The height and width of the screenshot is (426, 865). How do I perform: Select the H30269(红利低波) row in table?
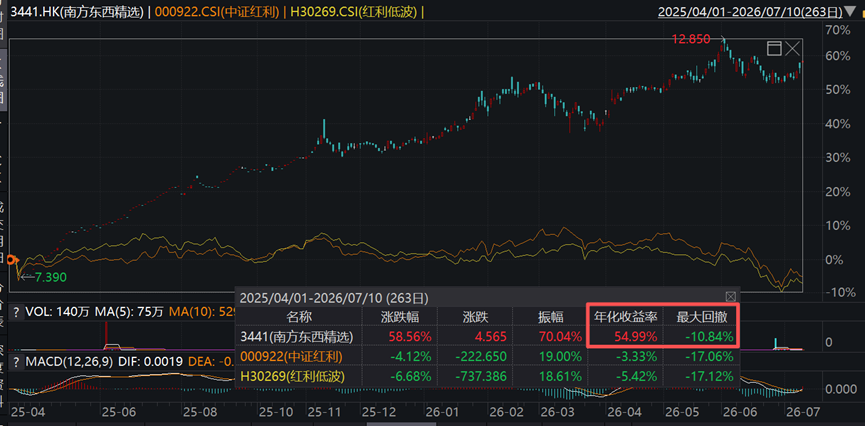point(487,376)
